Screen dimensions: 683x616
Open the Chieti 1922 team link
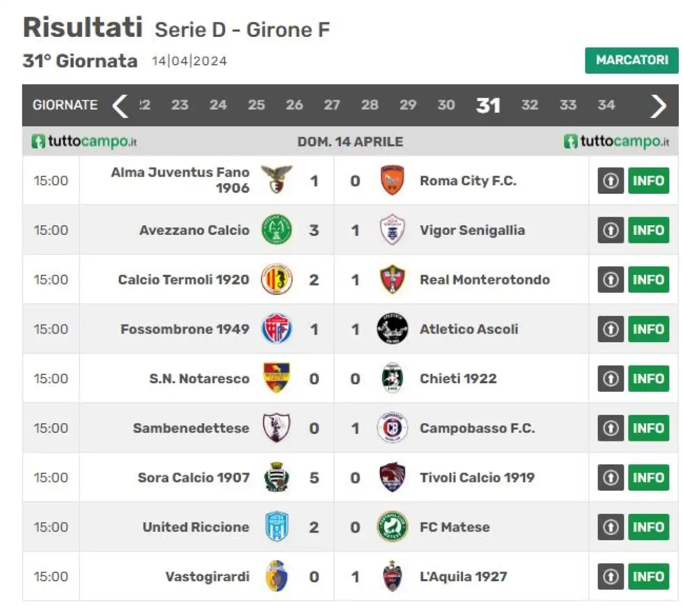[x=458, y=378]
